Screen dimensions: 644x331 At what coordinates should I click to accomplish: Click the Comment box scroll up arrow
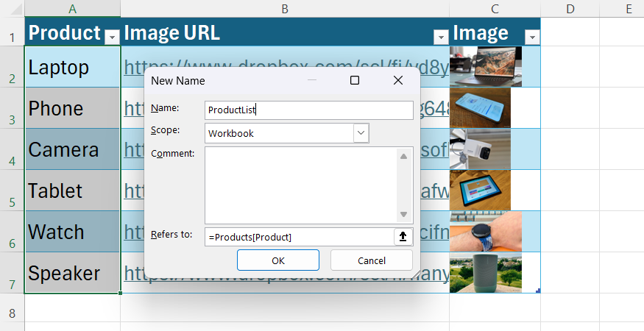[x=404, y=156]
